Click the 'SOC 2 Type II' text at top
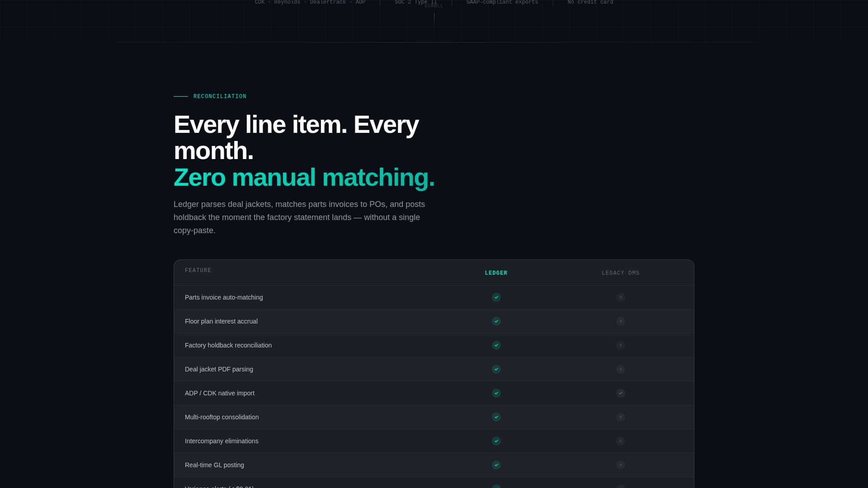The height and width of the screenshot is (488, 868). tap(416, 2)
